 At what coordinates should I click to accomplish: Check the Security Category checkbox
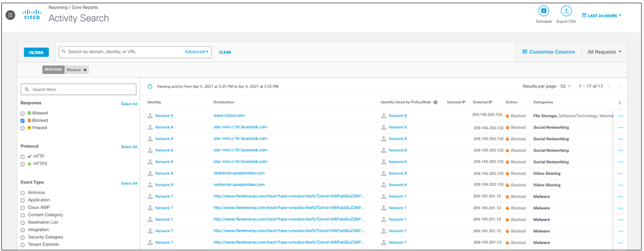(x=23, y=237)
